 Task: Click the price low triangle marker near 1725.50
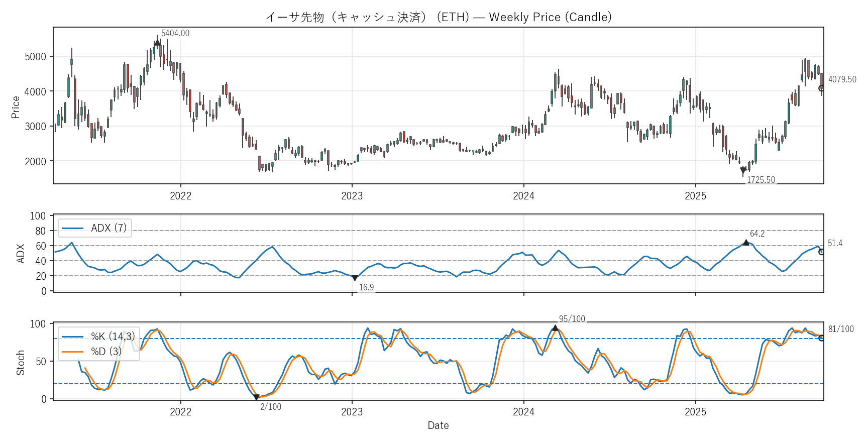(x=743, y=171)
